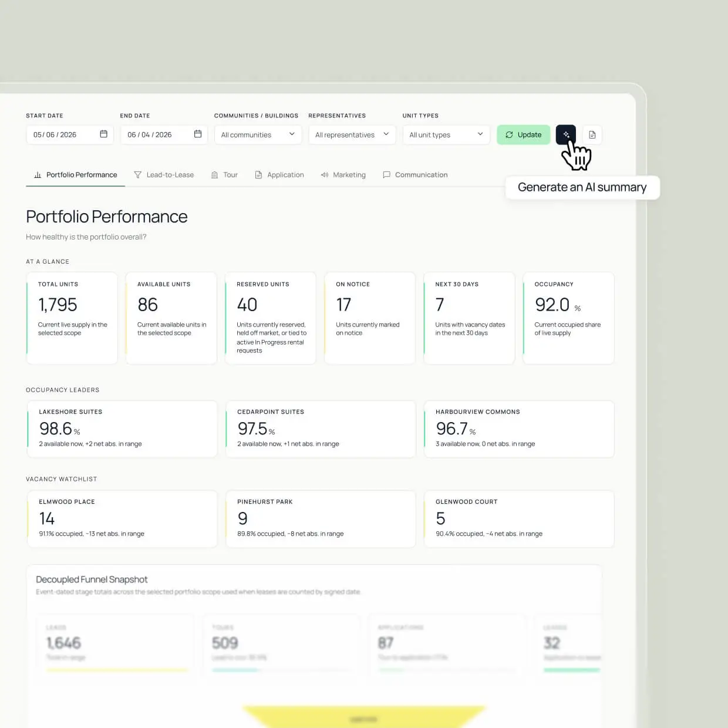Click the OCCUPANCY LEADERS section label
The height and width of the screenshot is (728, 728).
(63, 390)
